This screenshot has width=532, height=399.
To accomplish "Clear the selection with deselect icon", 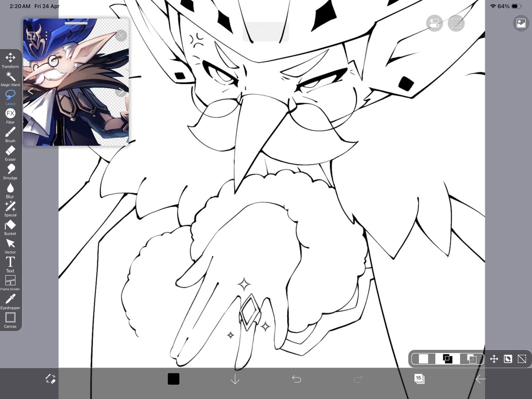I will [522, 359].
